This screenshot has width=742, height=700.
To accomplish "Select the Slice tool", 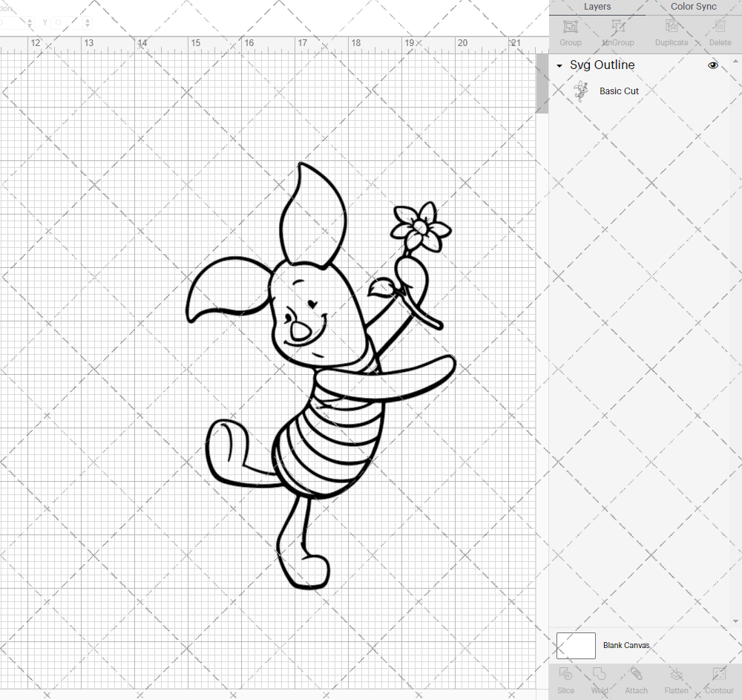I will pos(565,674).
